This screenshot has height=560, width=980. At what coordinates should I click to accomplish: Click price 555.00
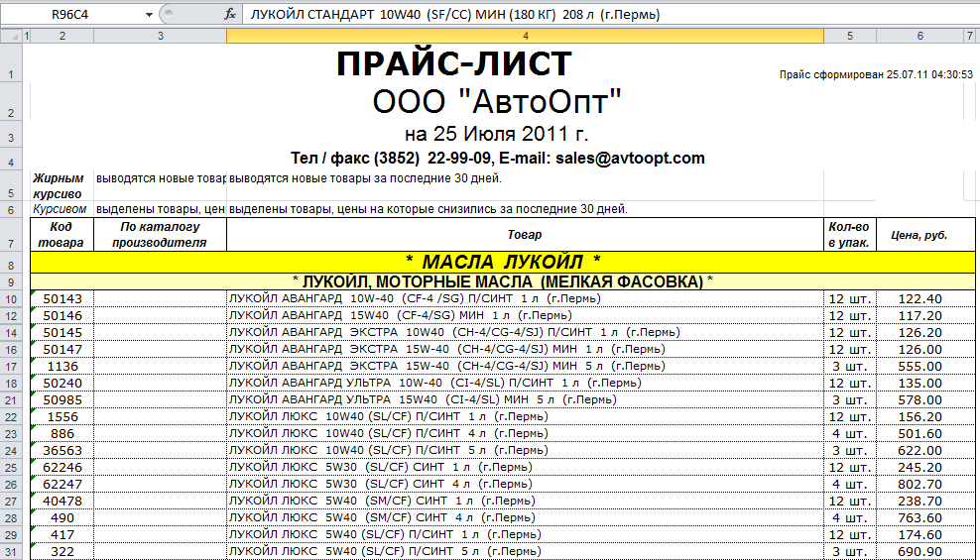tap(919, 367)
